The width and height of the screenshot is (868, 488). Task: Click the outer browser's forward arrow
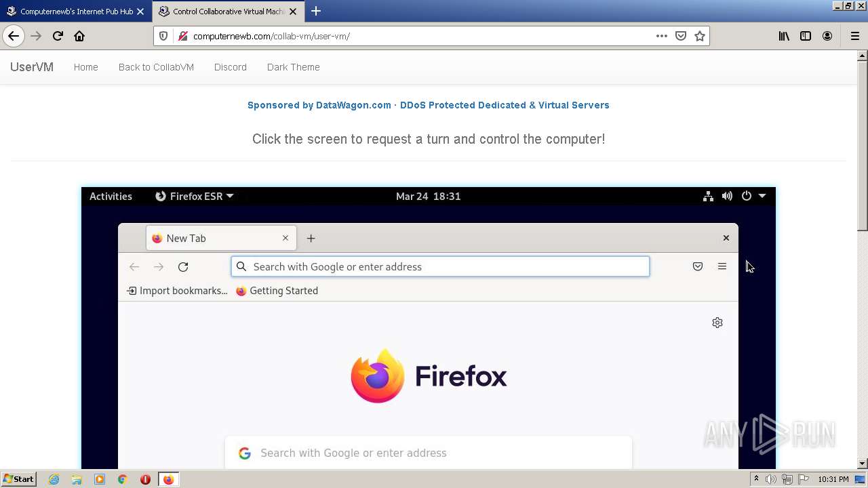pos(36,36)
